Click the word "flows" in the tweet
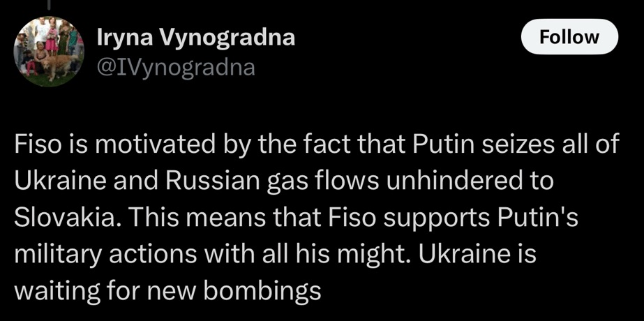644x321 pixels. click(336, 179)
